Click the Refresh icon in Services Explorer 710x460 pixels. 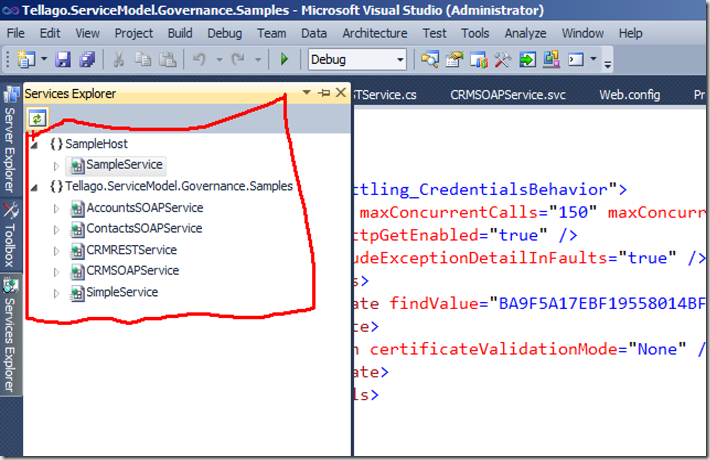coord(37,119)
